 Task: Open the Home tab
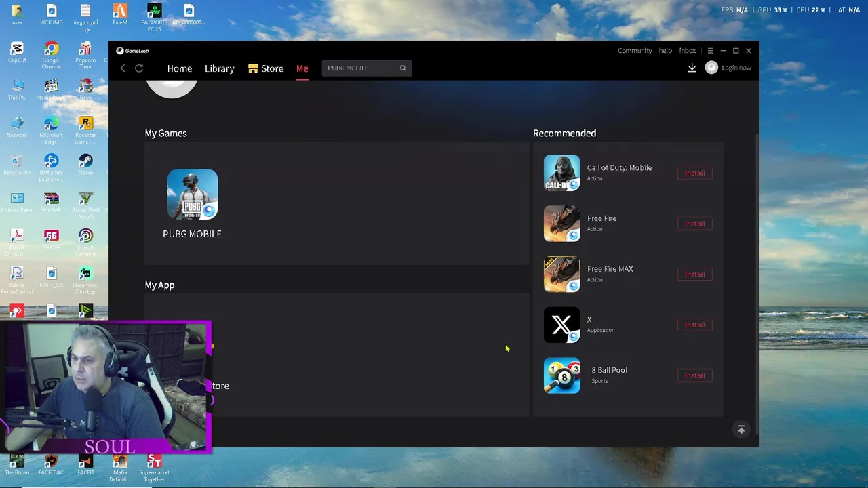point(180,68)
